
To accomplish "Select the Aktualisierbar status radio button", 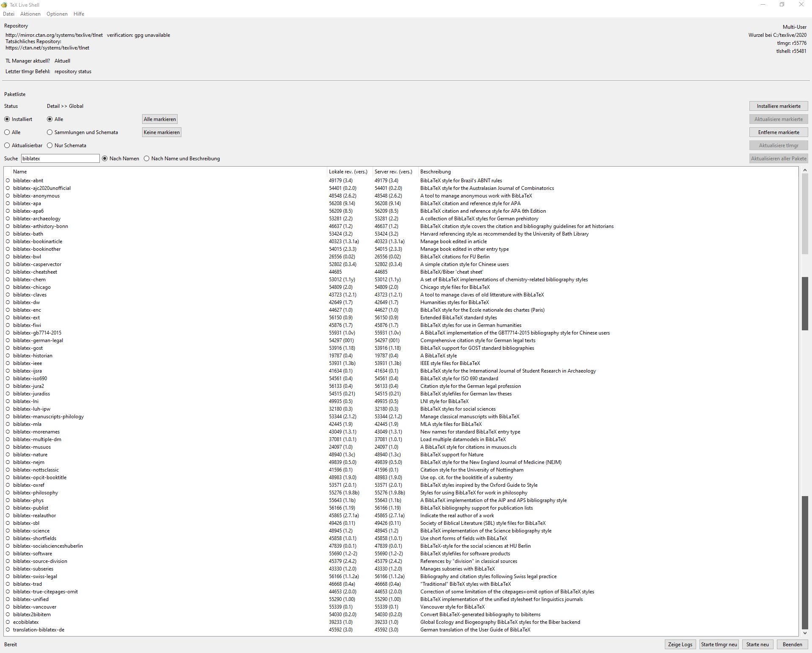I will click(x=7, y=145).
